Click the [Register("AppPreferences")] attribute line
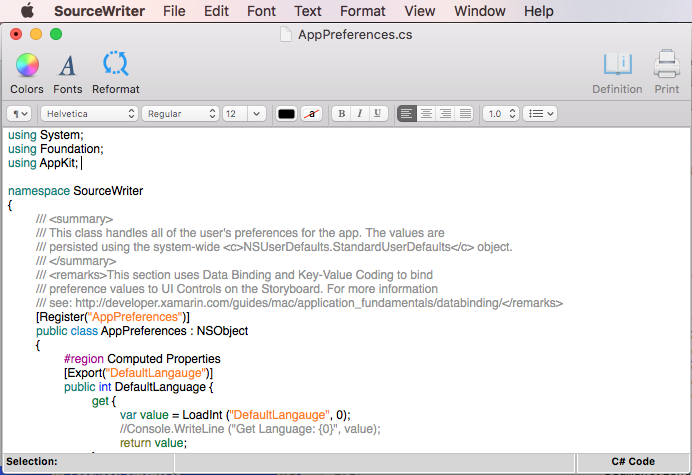The height and width of the screenshot is (475, 692). [x=113, y=317]
